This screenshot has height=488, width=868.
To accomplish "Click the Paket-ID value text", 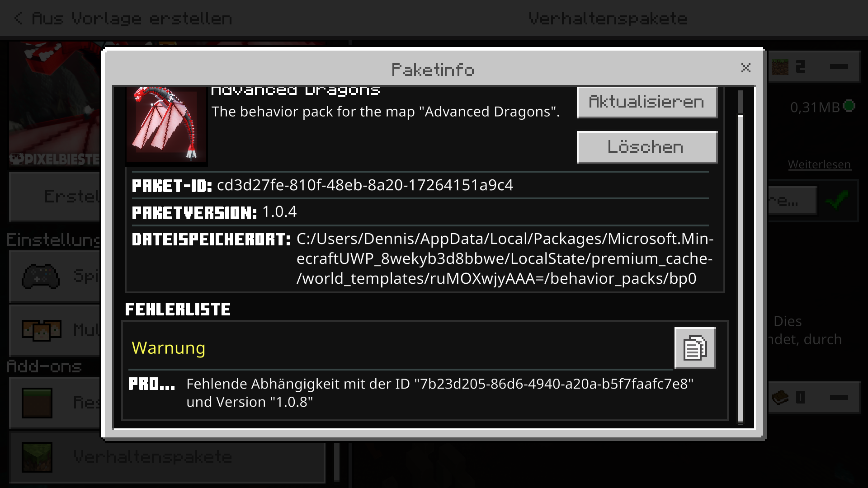I will click(365, 185).
